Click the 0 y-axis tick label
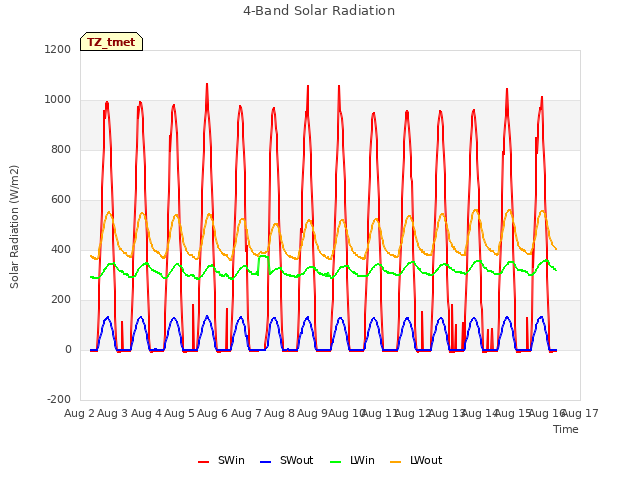The height and width of the screenshot is (480, 640). tap(68, 349)
